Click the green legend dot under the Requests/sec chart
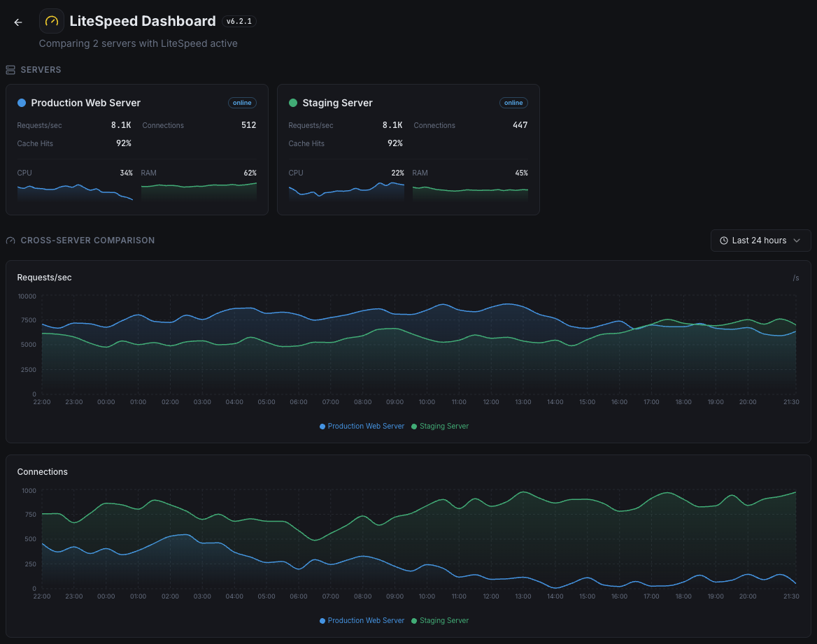817x644 pixels. pyautogui.click(x=413, y=426)
